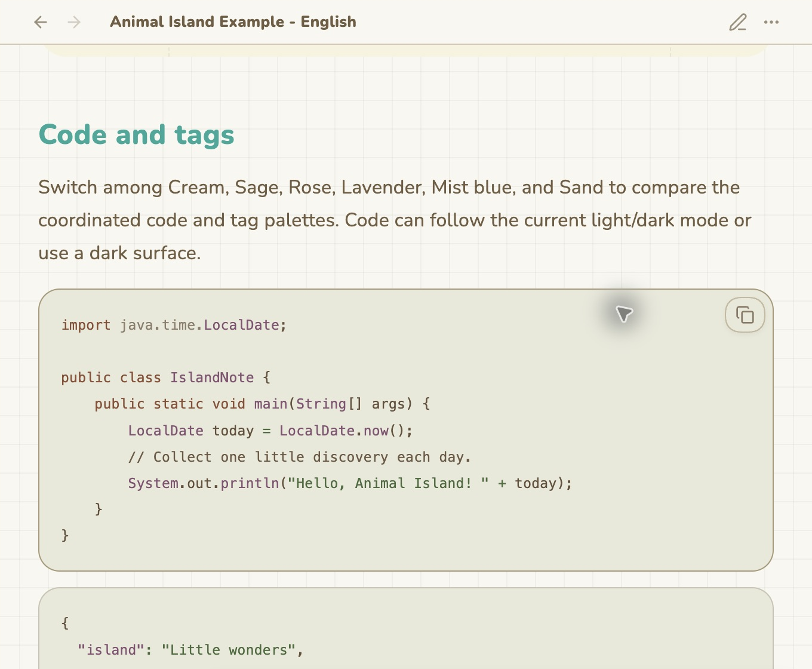Select the note title Animal Island Example
The height and width of the screenshot is (669, 812).
pos(233,22)
